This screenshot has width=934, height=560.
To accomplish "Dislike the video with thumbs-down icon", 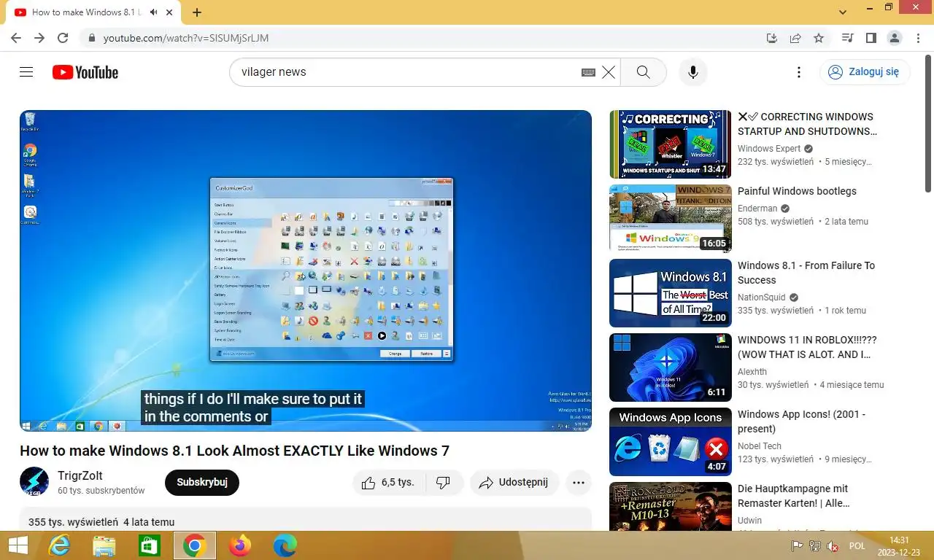I will (444, 483).
